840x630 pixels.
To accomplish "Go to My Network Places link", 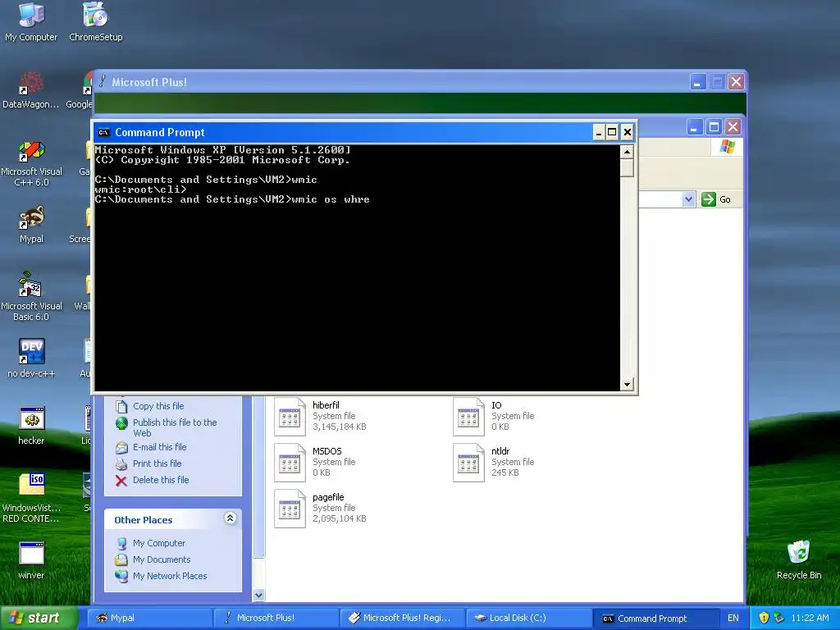I will point(170,576).
